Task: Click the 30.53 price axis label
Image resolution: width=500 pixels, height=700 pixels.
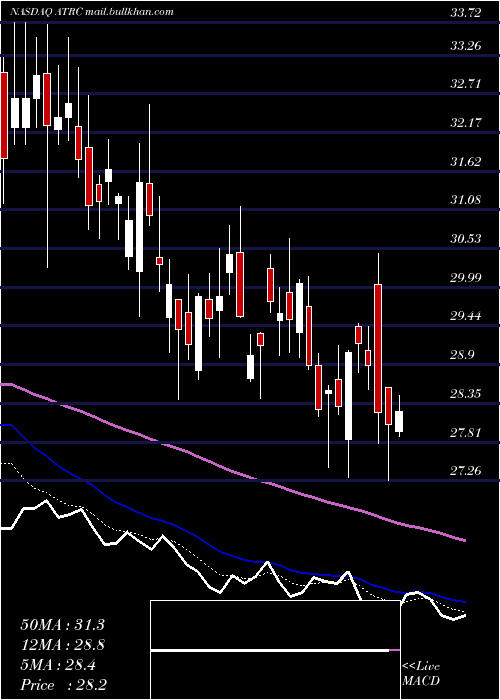Action: [466, 238]
